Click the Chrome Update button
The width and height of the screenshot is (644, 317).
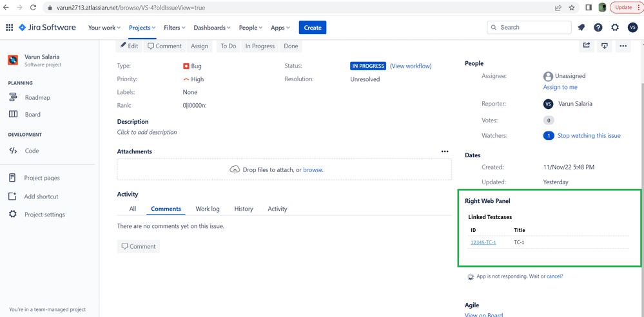[626, 7]
